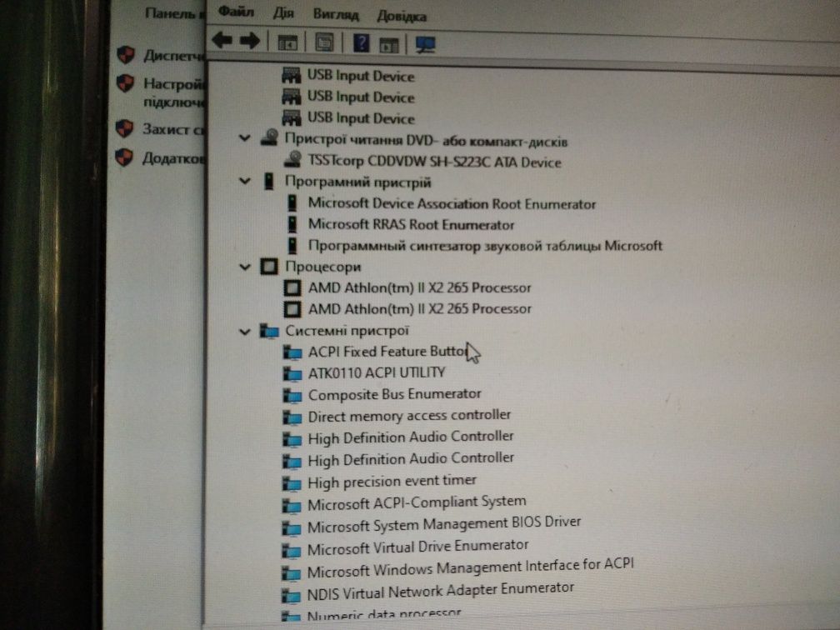Open Properties toolbar icon
Screen dimensions: 840x630
coord(324,42)
